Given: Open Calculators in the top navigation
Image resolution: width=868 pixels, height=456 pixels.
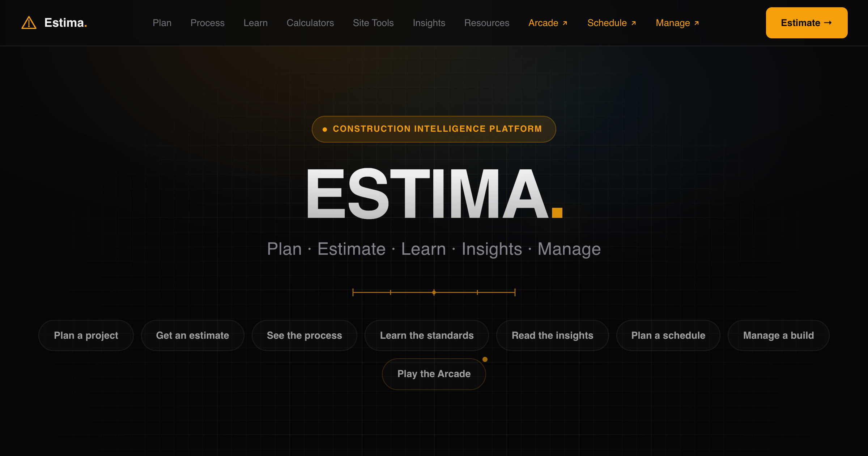Looking at the screenshot, I should point(310,23).
